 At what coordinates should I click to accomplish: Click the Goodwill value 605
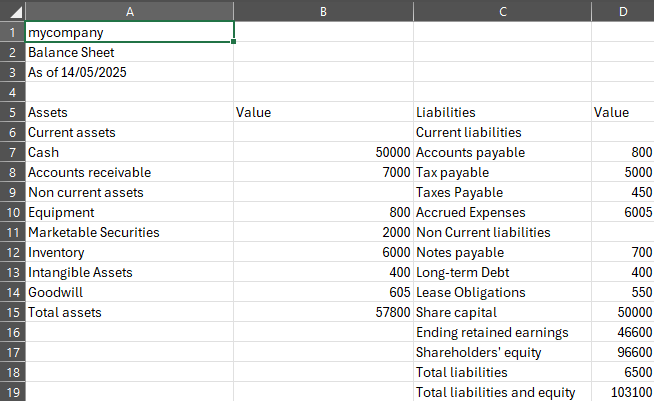coord(323,293)
